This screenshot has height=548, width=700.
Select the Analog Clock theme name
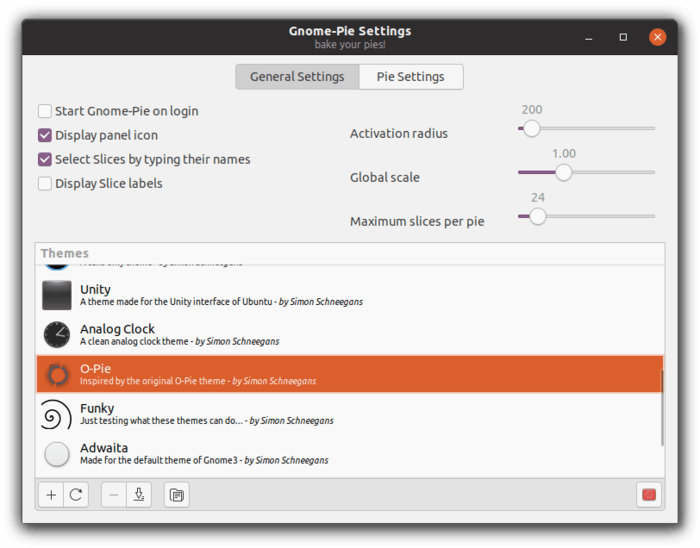coord(117,329)
